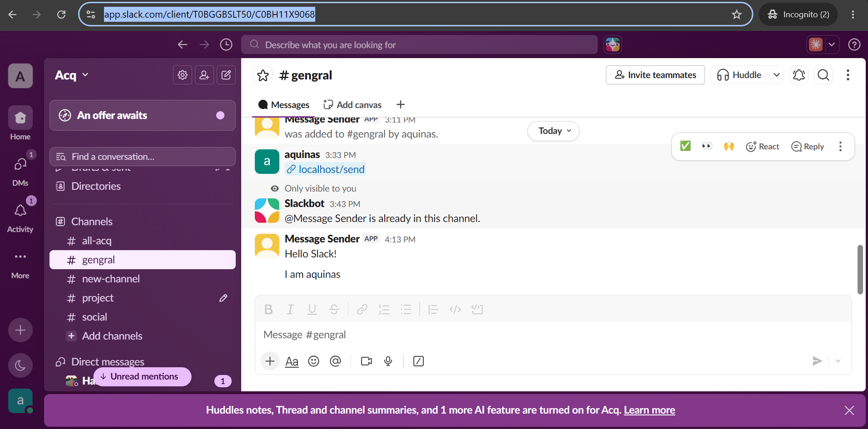Toggle ordered list formatting
Viewport: 868px width, 429px height.
point(384,310)
